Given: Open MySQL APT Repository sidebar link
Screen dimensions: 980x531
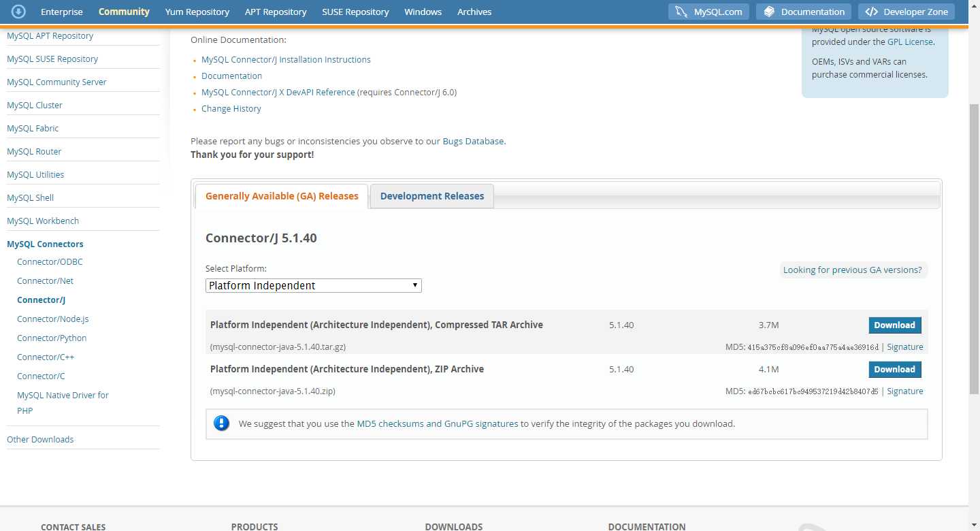Looking at the screenshot, I should coord(50,35).
